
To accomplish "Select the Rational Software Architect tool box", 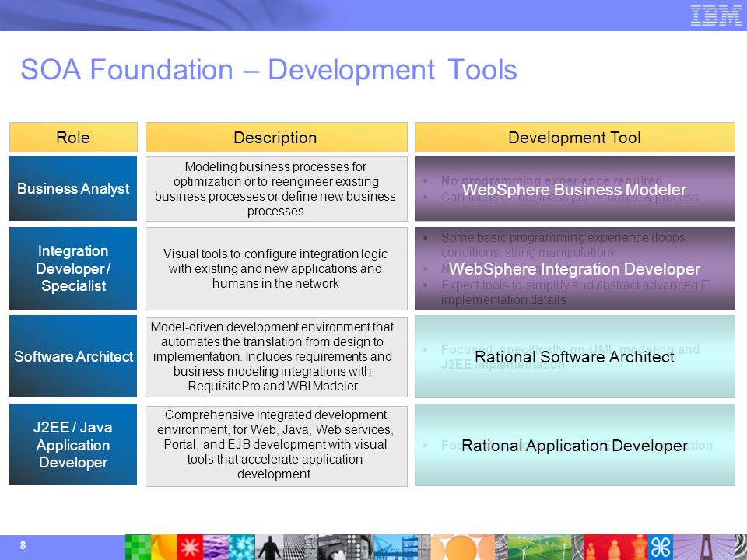I will 574,357.
